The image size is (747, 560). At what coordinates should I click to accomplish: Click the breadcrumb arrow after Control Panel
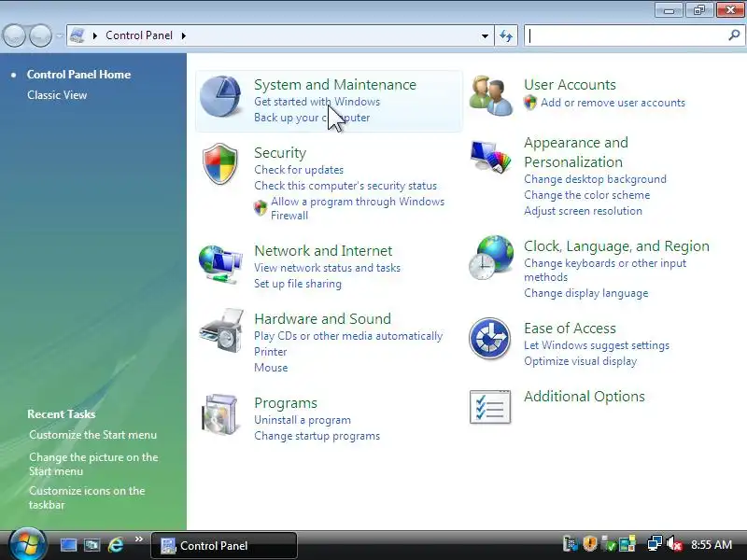(x=183, y=35)
